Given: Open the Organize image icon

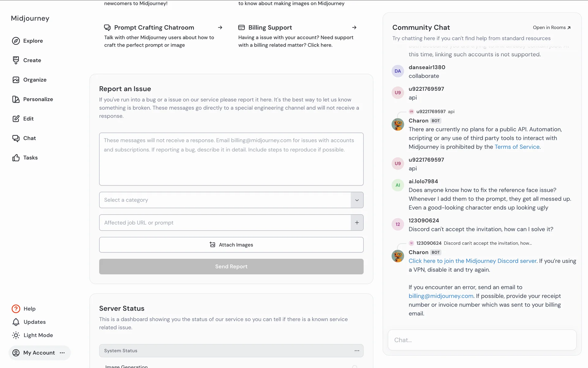Looking at the screenshot, I should 16,80.
